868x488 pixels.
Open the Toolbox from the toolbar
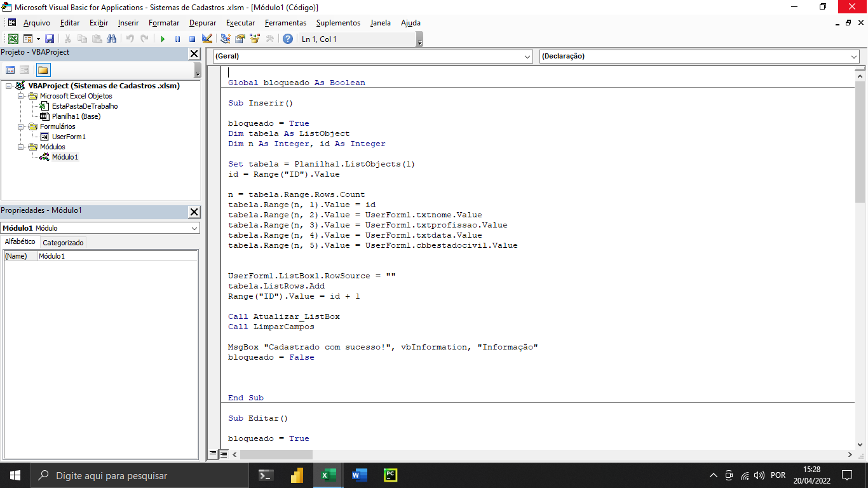click(x=270, y=38)
